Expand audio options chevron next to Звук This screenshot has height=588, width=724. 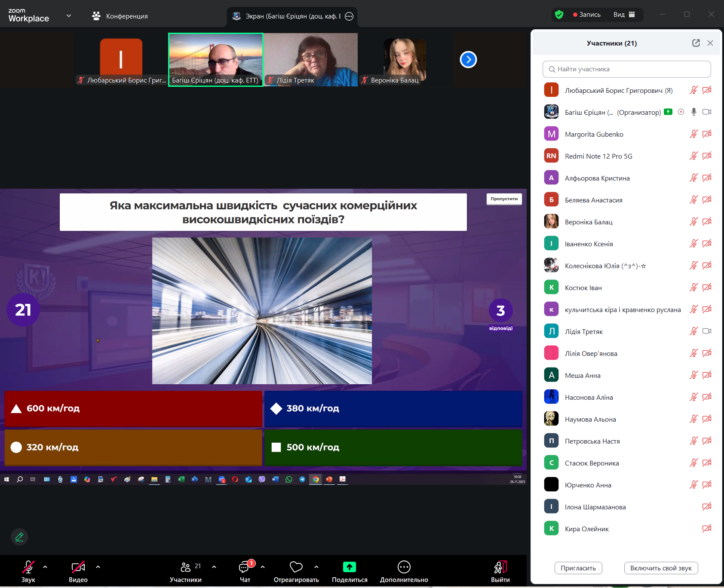(x=45, y=567)
